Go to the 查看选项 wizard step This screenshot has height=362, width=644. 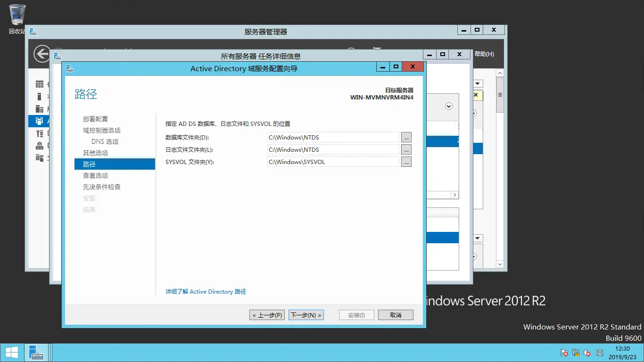click(95, 175)
